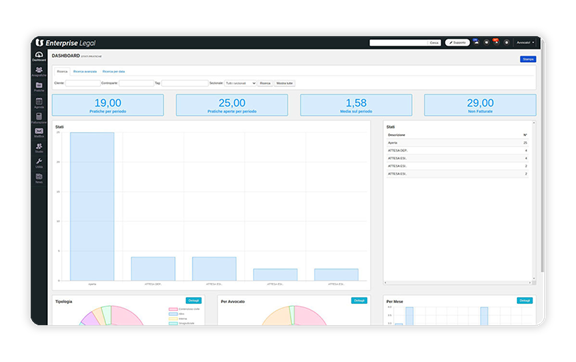Focus the Cliente input field
The image size is (576, 362).
[x=83, y=83]
